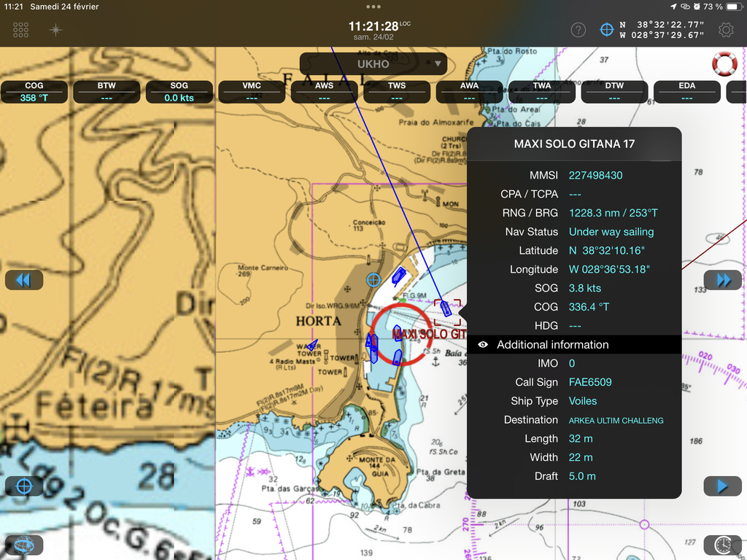Tap the target COG value 336.4 °T

click(589, 307)
